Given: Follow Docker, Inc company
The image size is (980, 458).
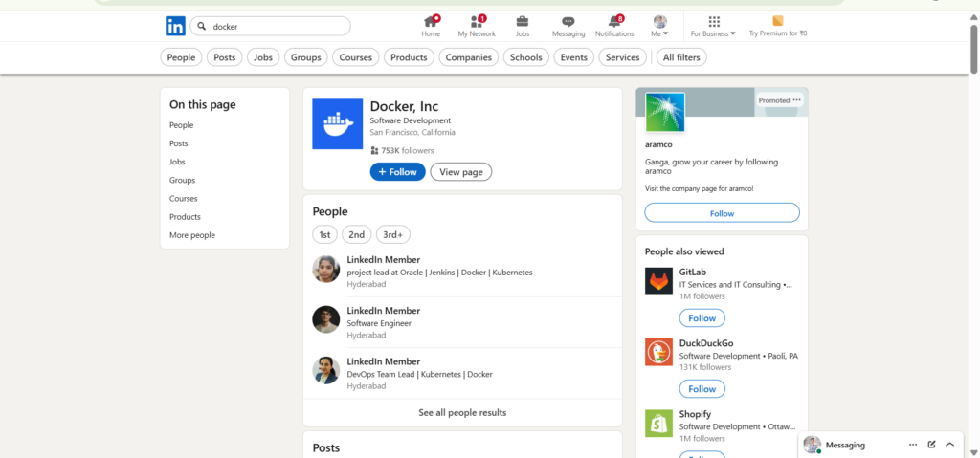Looking at the screenshot, I should coord(397,172).
